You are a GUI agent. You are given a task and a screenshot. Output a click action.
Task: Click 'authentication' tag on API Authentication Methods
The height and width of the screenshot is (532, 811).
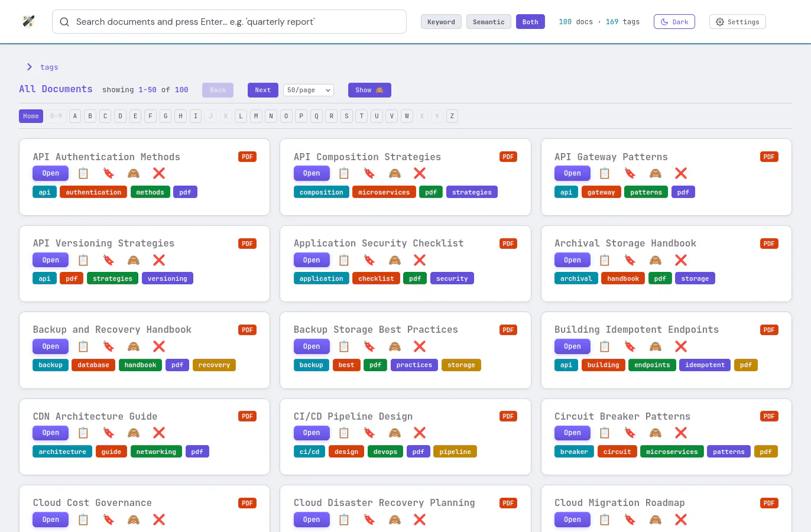coord(93,192)
